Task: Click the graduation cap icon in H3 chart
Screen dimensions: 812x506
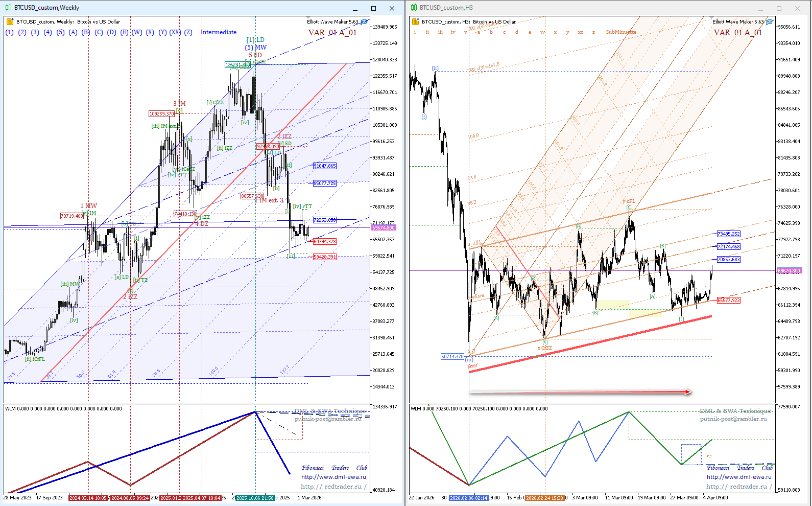Action: coord(770,21)
